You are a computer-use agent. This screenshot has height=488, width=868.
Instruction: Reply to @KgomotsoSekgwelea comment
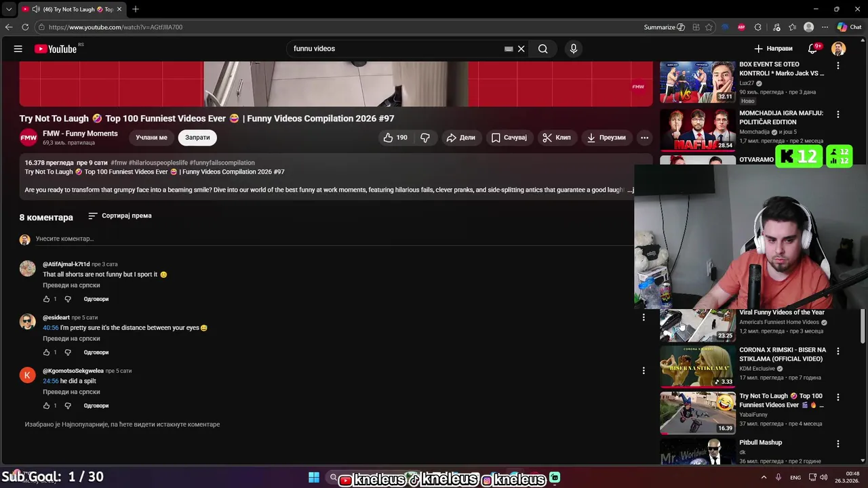click(96, 405)
